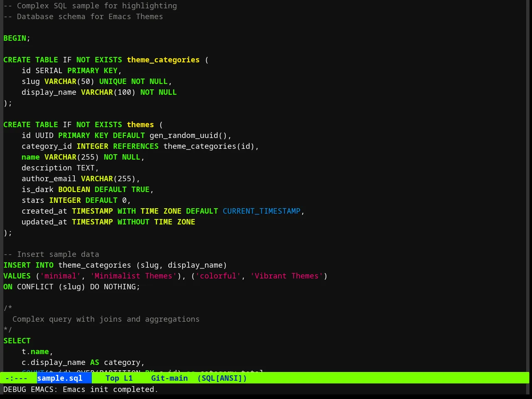
Task: Click BOOLEAN on the is_dark line
Action: point(74,190)
